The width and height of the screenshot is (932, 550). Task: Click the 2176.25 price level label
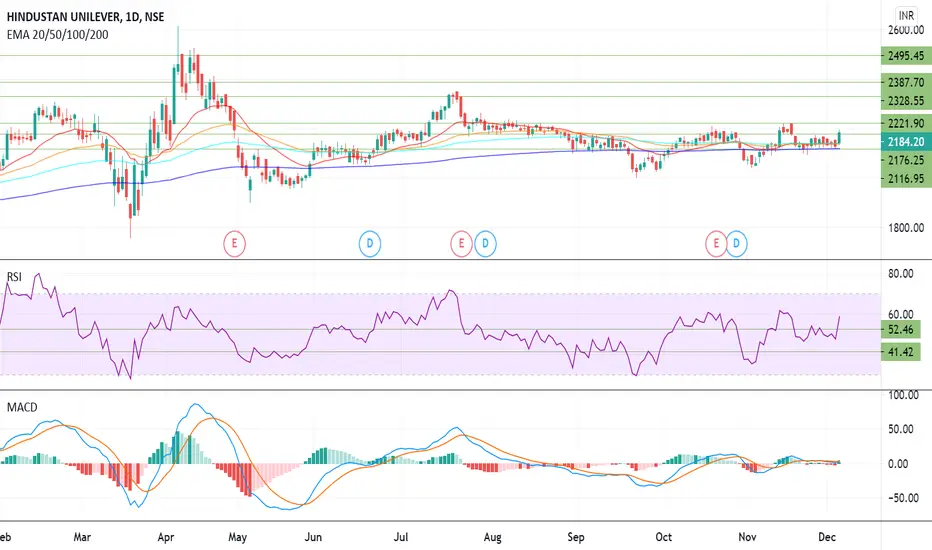[x=906, y=160]
